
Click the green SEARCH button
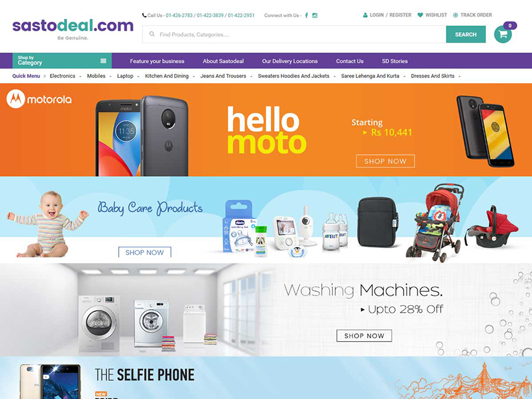466,34
